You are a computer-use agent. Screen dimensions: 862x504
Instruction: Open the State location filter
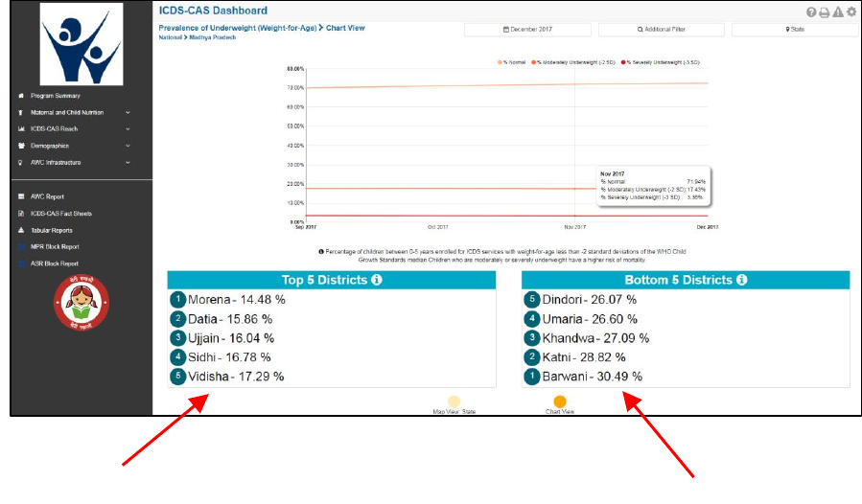click(795, 29)
